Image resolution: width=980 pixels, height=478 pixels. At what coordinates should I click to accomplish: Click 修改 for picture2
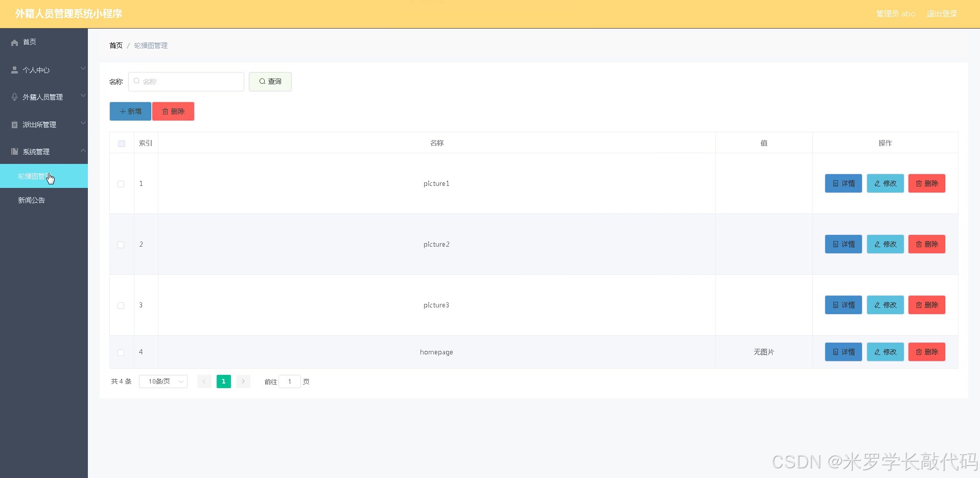coord(885,244)
